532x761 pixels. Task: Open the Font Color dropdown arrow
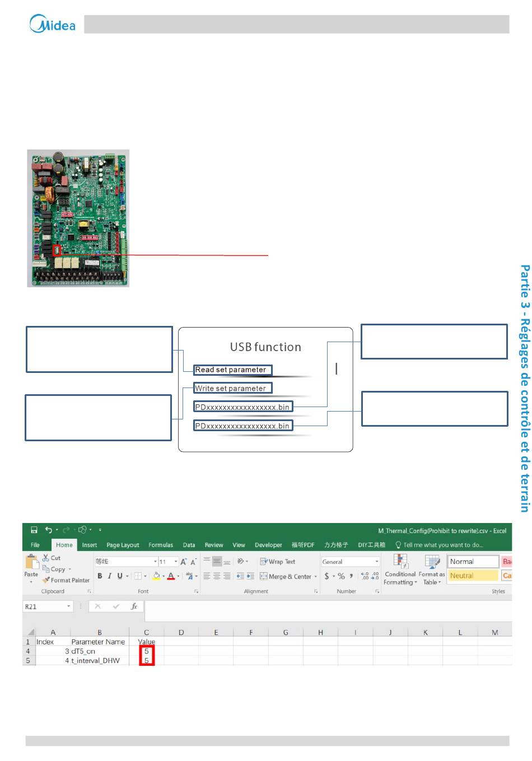point(179,576)
